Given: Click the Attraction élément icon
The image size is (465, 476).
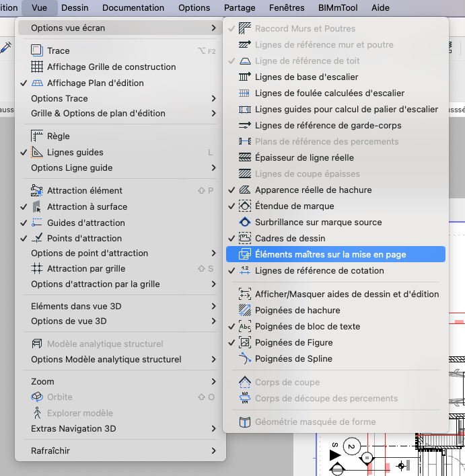Looking at the screenshot, I should [37, 191].
